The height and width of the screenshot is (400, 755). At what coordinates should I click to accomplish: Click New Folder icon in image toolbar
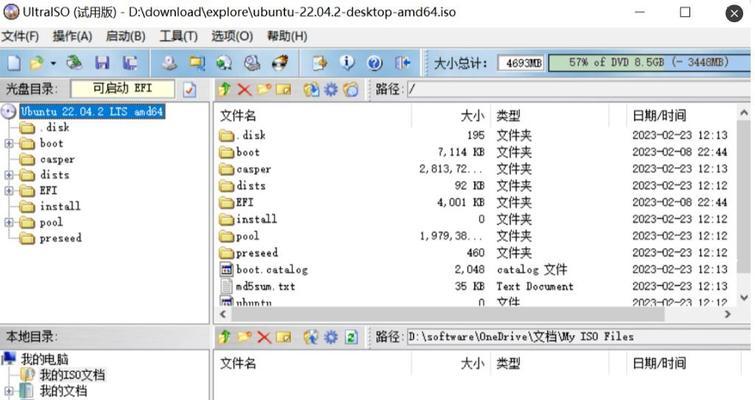click(264, 89)
